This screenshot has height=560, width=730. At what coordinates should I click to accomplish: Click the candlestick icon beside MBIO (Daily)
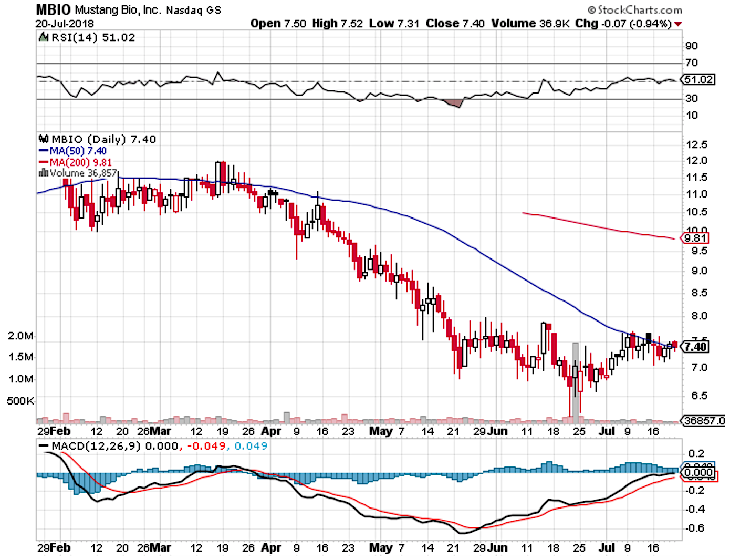click(44, 139)
